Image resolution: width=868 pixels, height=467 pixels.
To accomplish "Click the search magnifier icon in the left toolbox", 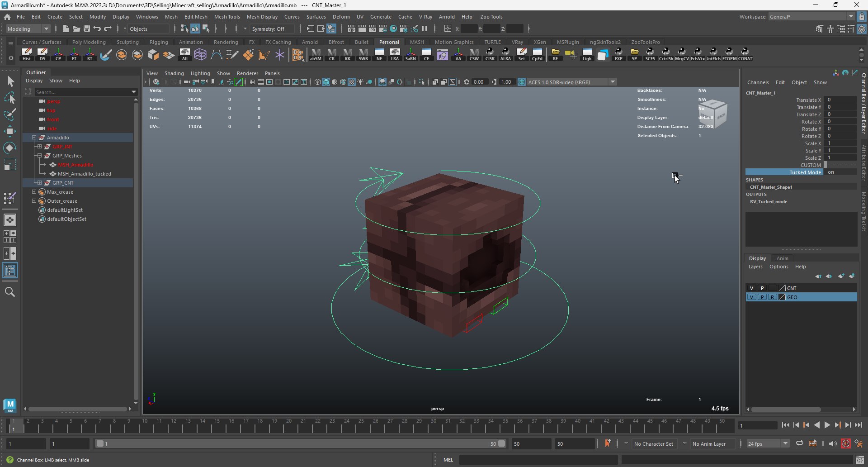I will (10, 292).
